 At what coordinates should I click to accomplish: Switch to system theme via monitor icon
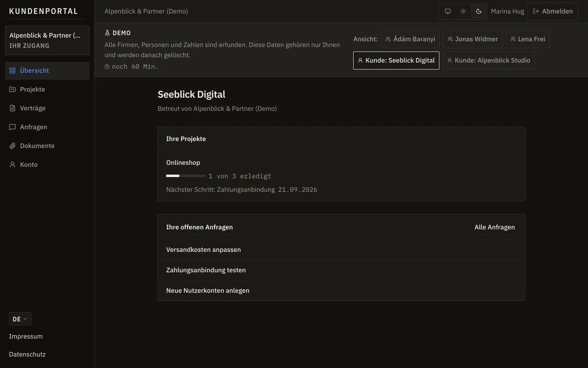(448, 11)
